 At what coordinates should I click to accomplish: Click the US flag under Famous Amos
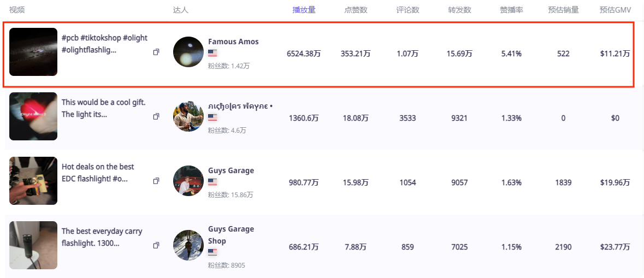[x=212, y=53]
